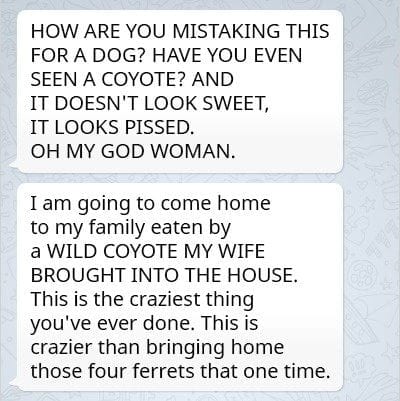Click the line 'SEEN A COYOTE? AND'
The width and height of the screenshot is (400, 401).
132,79
